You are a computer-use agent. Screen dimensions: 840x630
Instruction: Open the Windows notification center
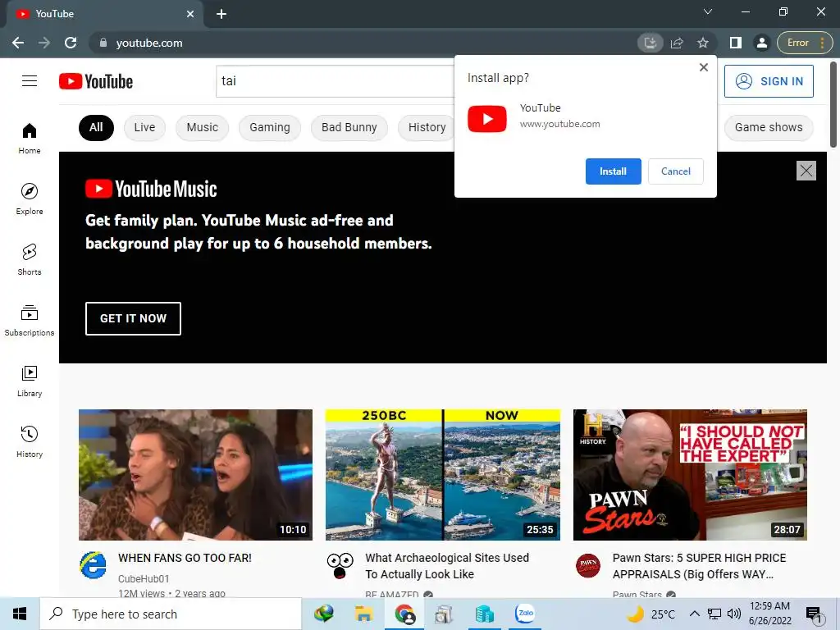(x=814, y=614)
